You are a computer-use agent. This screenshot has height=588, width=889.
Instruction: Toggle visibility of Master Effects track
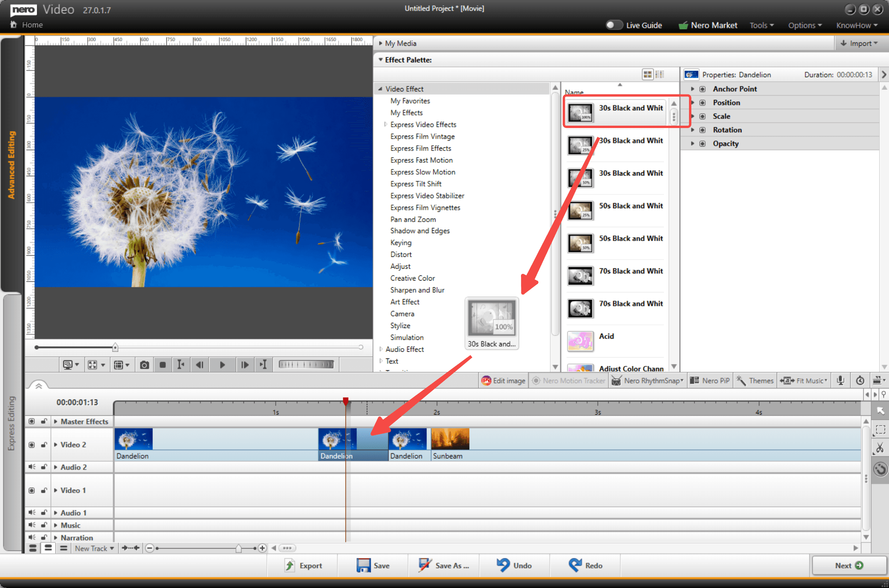[32, 422]
